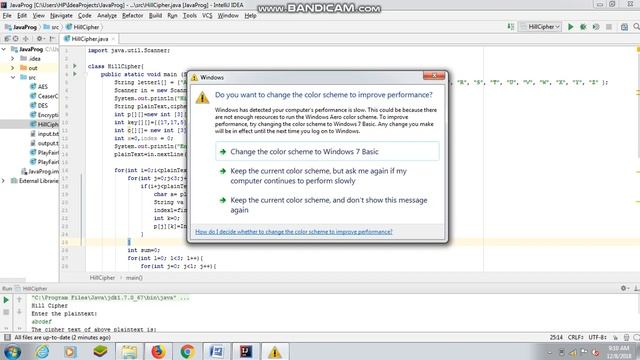Image resolution: width=640 pixels, height=360 pixels.
Task: Click the 25:14 caret position indicator
Action: [x=556, y=338]
